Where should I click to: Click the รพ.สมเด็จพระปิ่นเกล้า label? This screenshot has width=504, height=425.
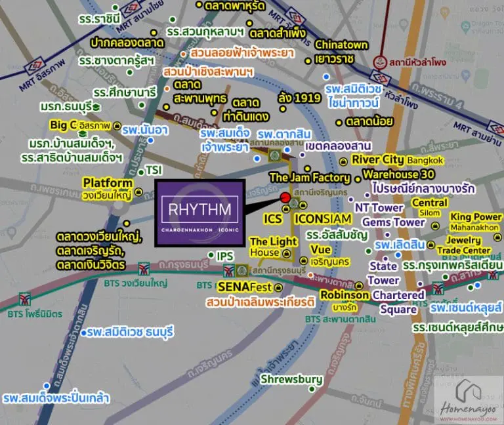tap(56, 398)
